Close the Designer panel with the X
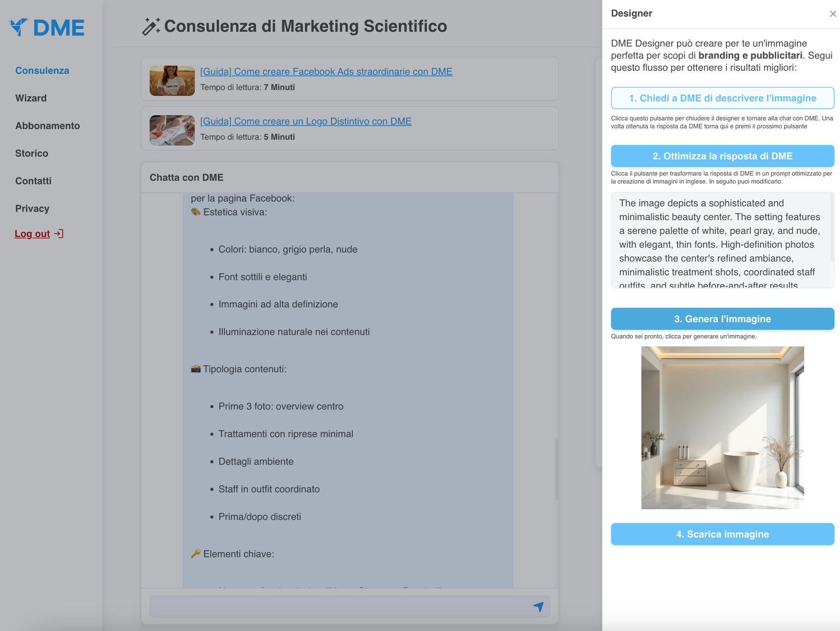Screen dimensions: 840x631 (x=832, y=14)
